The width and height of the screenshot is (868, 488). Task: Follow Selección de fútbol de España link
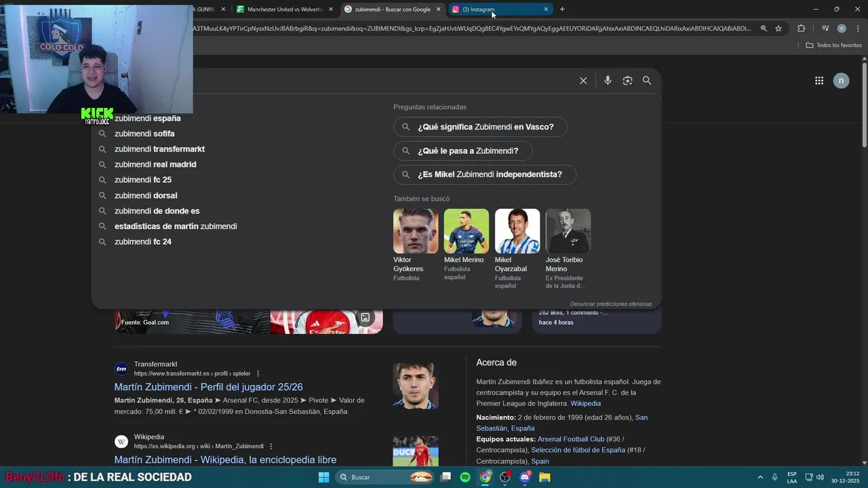(x=578, y=450)
